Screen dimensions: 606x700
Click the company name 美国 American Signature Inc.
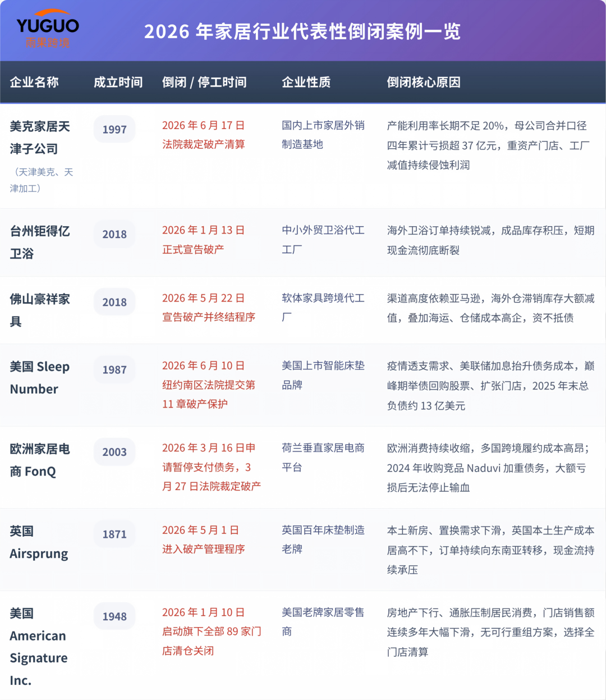[39, 647]
